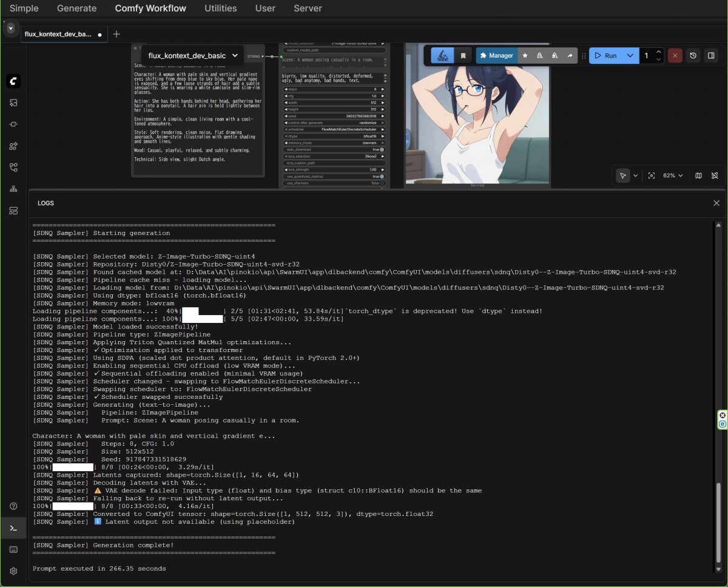The image size is (728, 587).
Task: Open the Utilities tab
Action: pos(220,8)
